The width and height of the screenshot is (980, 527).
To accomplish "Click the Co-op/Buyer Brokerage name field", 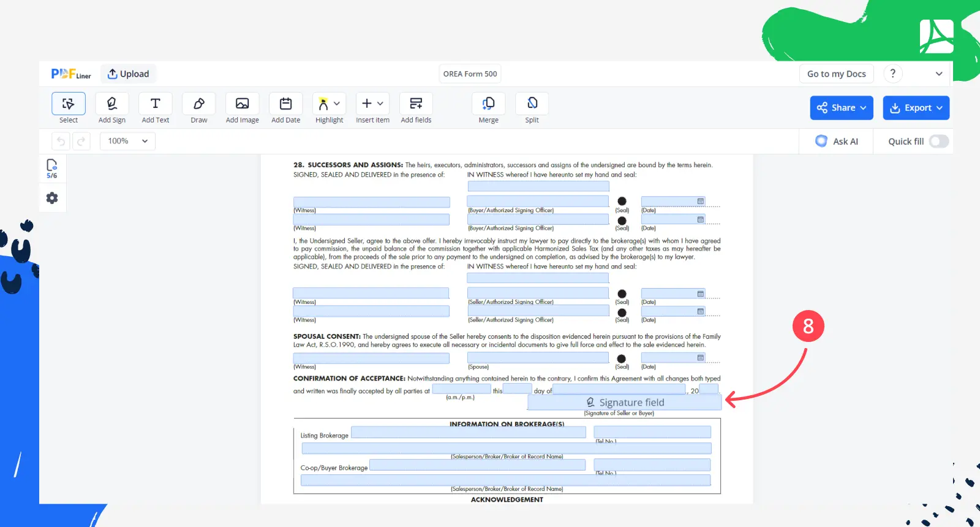I will (x=478, y=464).
